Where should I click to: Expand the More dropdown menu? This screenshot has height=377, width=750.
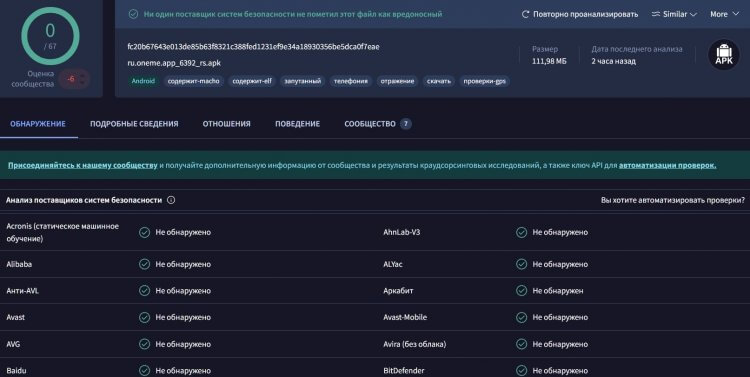click(725, 14)
